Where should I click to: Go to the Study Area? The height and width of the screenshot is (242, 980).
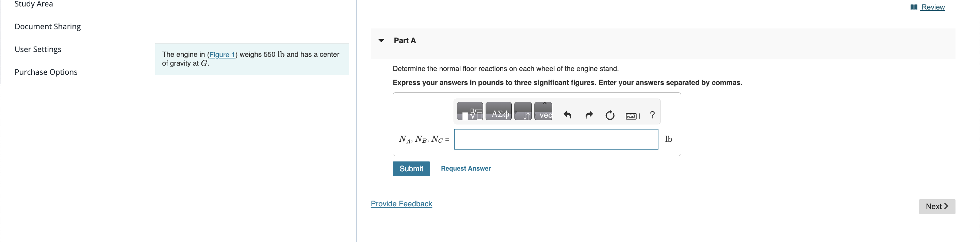pos(33,4)
